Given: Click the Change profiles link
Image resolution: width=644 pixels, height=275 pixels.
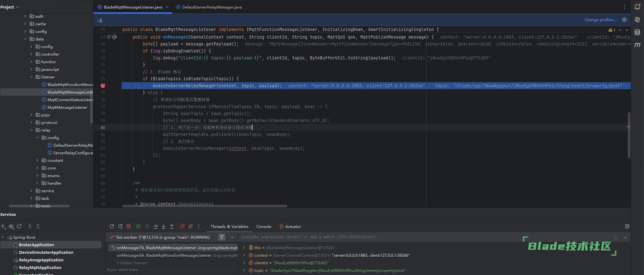Looking at the screenshot, I should 600,20.
